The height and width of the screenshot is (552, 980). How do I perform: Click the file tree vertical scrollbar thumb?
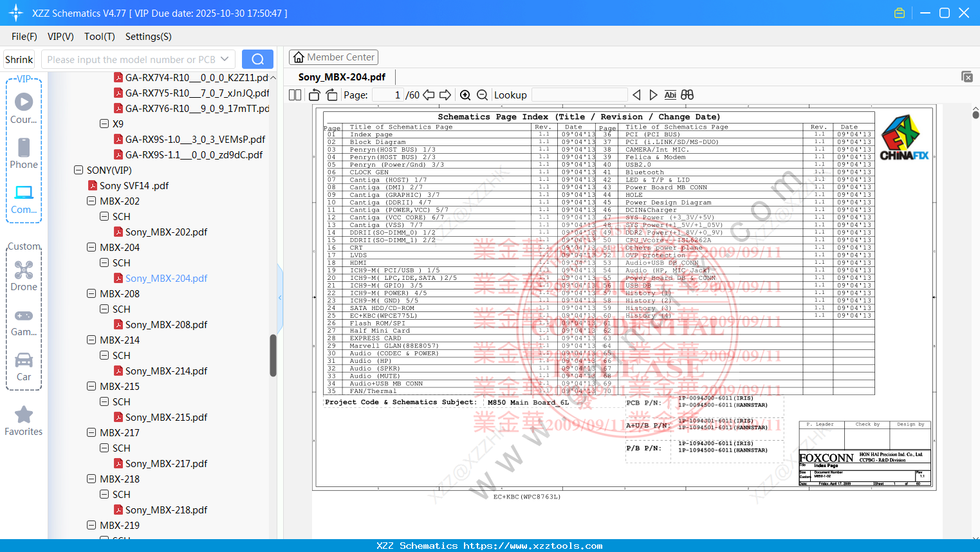273,356
